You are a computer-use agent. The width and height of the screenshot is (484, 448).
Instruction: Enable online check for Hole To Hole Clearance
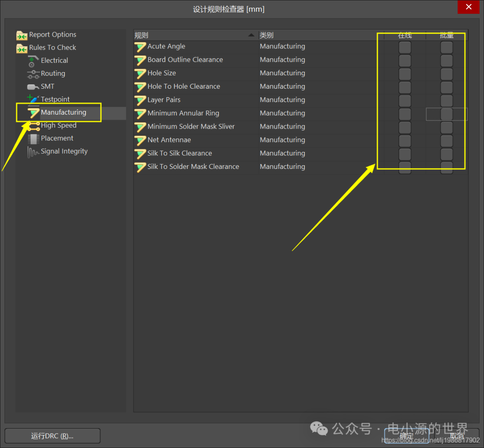(405, 88)
